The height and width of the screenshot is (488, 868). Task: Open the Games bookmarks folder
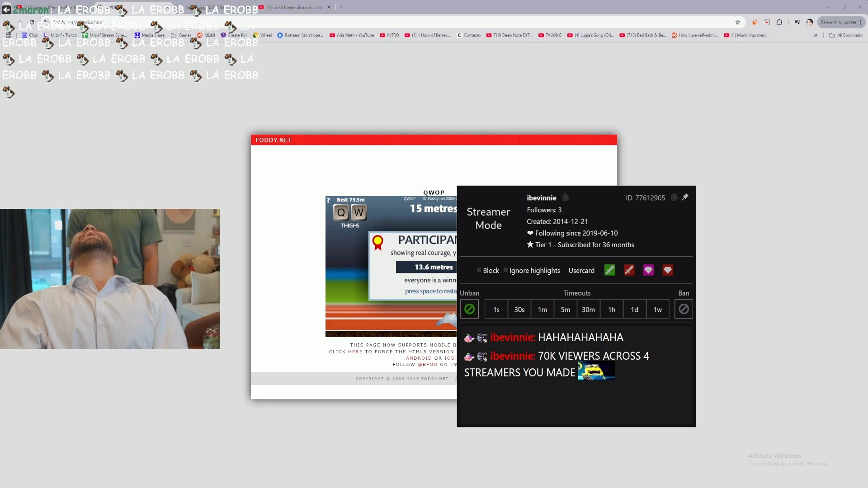pyautogui.click(x=181, y=35)
